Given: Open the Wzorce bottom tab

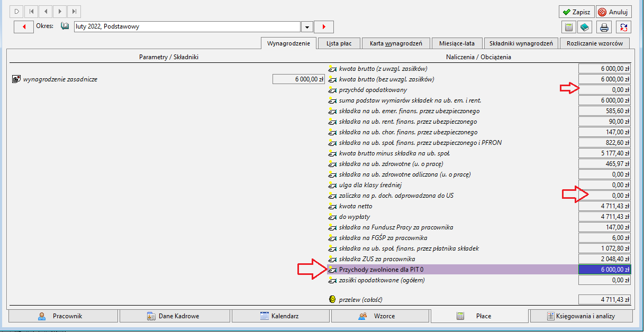Looking at the screenshot, I should tap(380, 316).
